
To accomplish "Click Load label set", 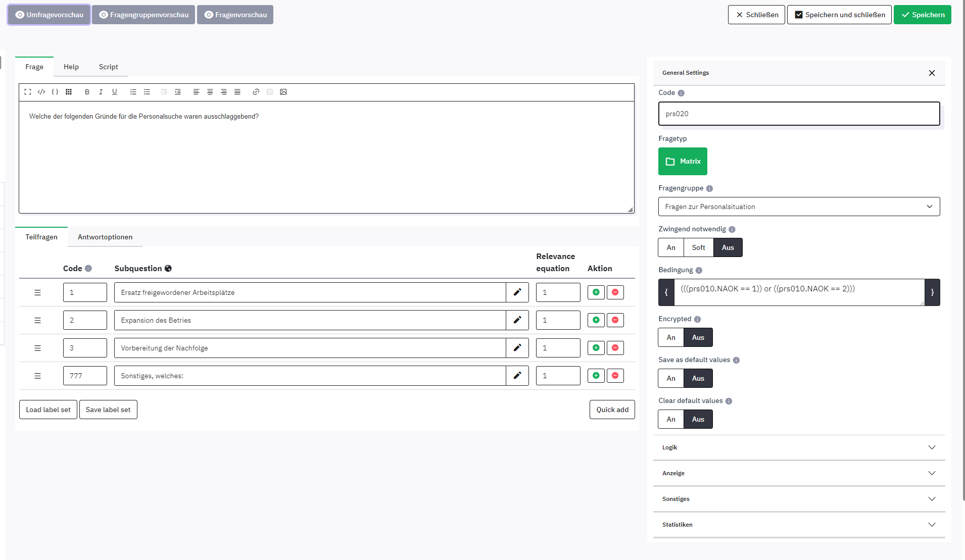I will pos(48,410).
